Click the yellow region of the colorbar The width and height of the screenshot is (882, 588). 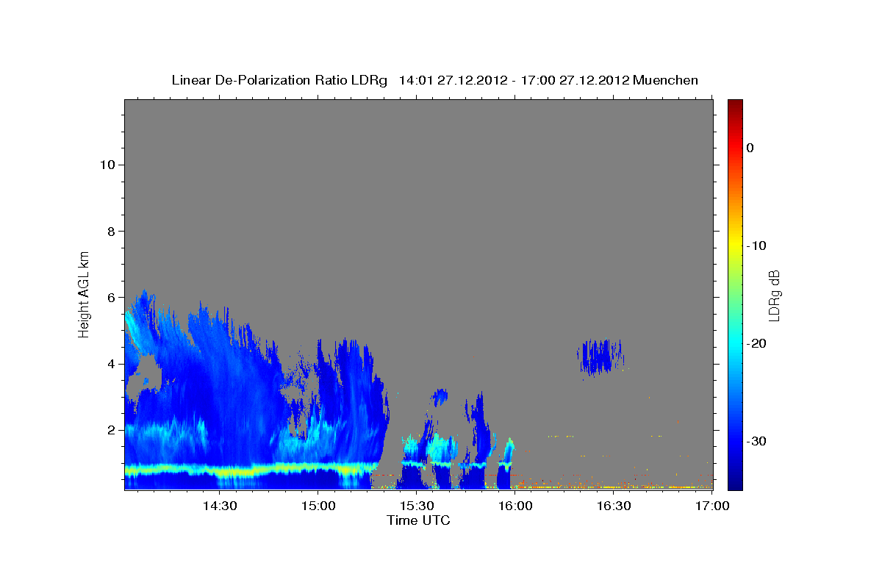click(x=735, y=245)
